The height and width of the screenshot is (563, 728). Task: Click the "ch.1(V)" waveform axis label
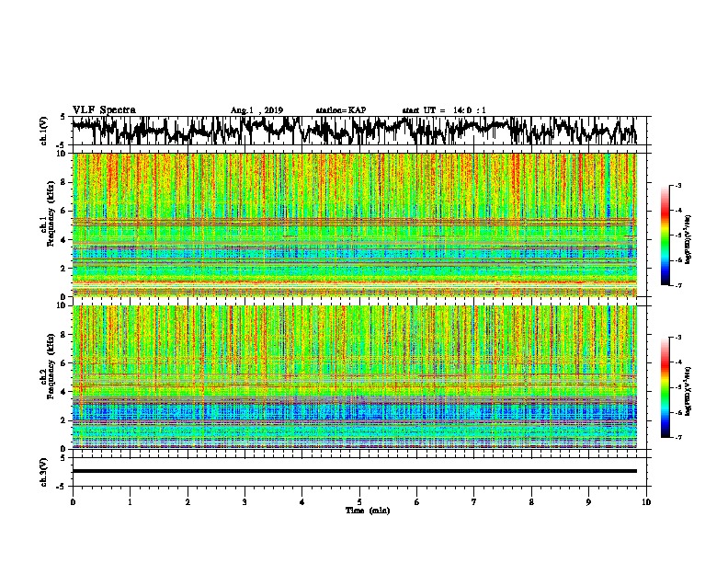point(43,131)
